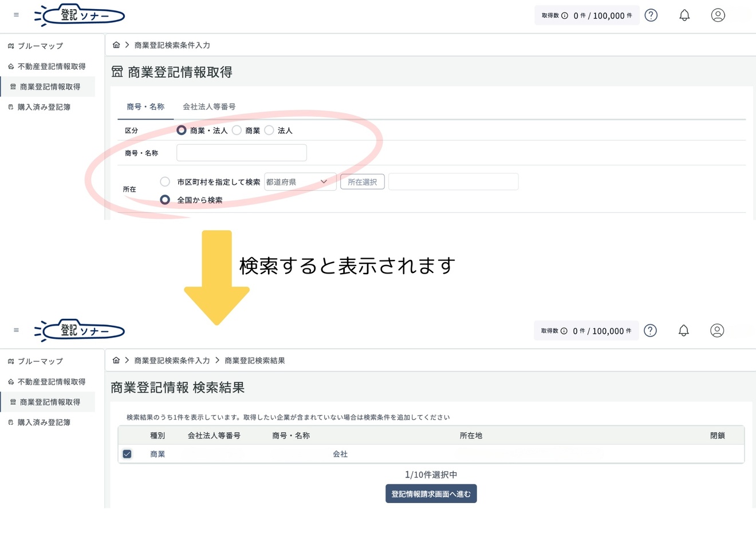Viewport: 756px width, 534px height.
Task: Switch to 商号・名称 tab
Action: click(x=145, y=106)
